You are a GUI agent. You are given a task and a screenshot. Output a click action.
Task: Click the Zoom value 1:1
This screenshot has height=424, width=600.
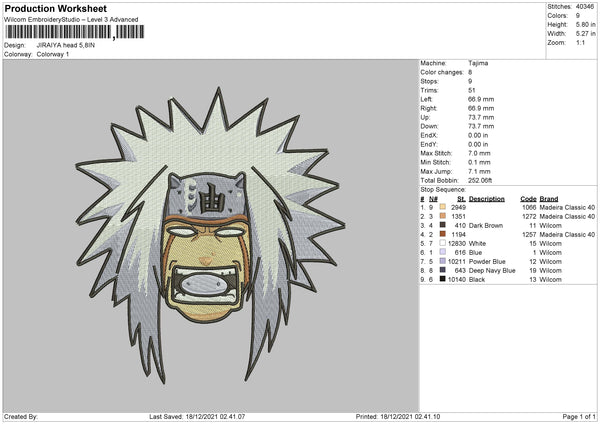tap(580, 42)
